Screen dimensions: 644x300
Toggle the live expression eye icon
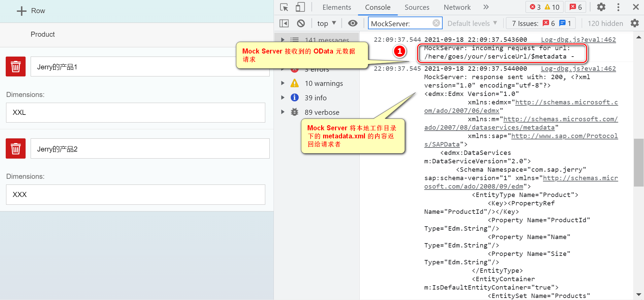coord(352,23)
